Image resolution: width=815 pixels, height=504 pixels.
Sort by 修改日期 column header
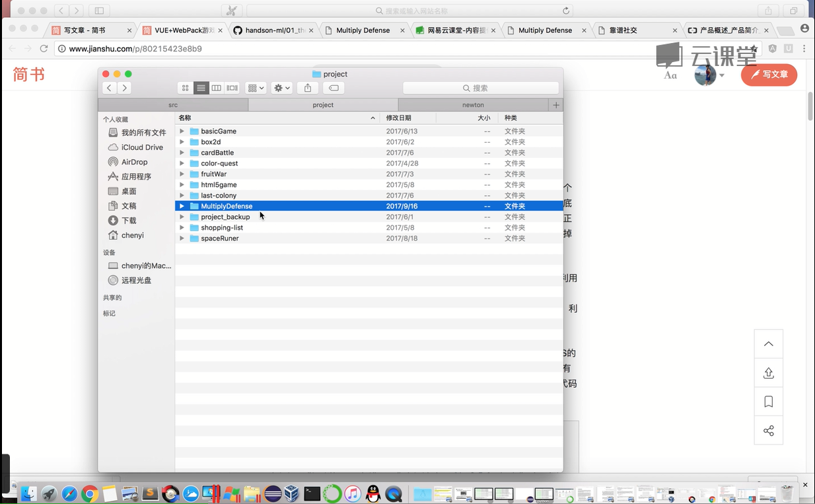408,118
